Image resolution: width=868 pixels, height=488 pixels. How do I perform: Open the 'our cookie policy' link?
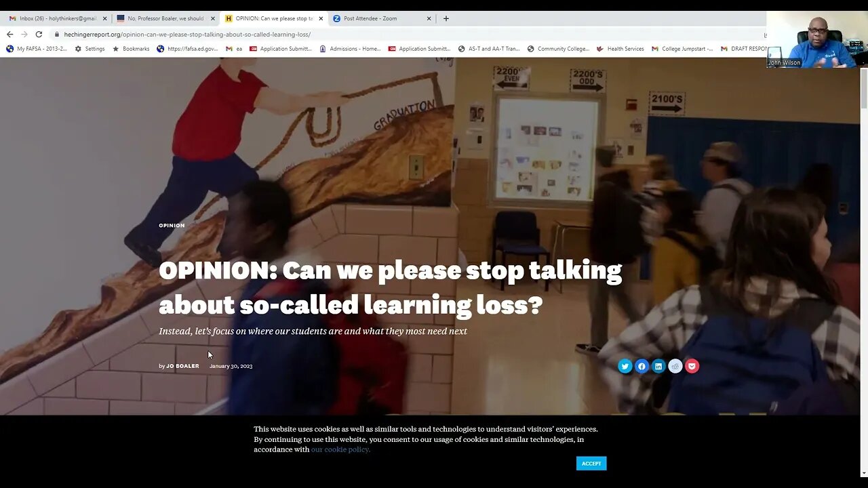340,449
